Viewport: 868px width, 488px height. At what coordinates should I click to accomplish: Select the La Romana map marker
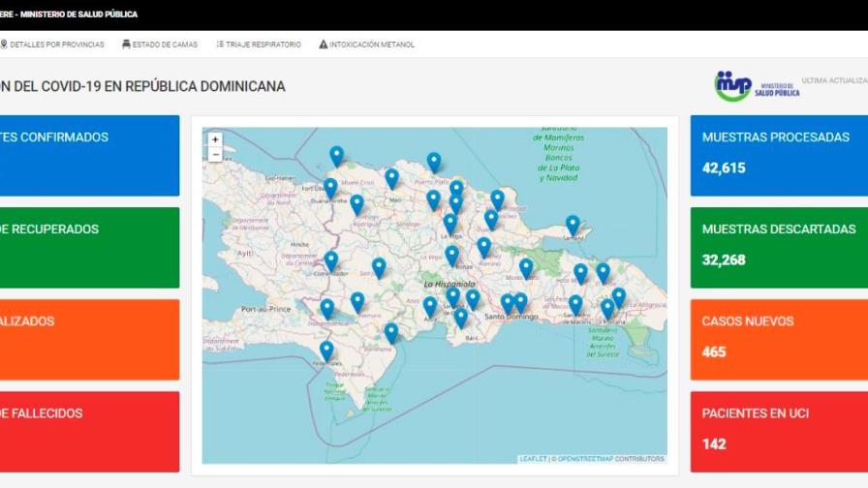[x=607, y=310]
